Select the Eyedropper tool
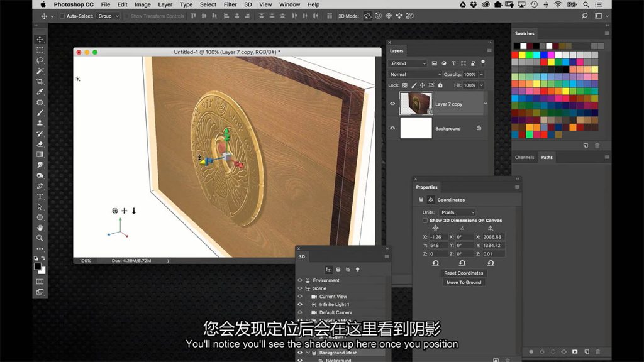 40,92
